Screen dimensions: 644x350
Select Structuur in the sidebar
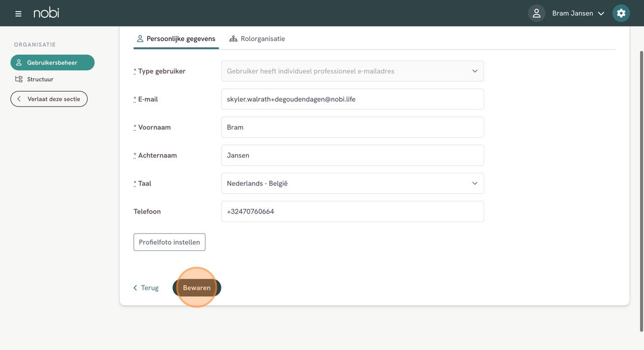(40, 79)
